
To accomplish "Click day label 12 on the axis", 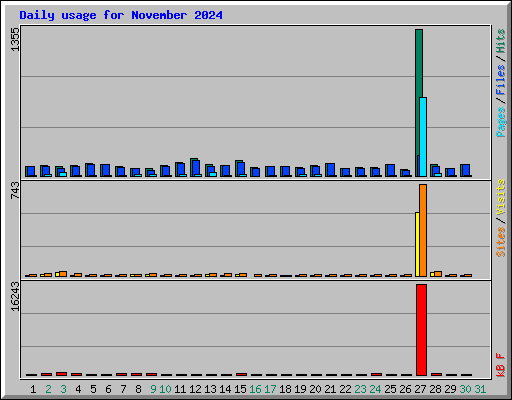I will point(195,389).
